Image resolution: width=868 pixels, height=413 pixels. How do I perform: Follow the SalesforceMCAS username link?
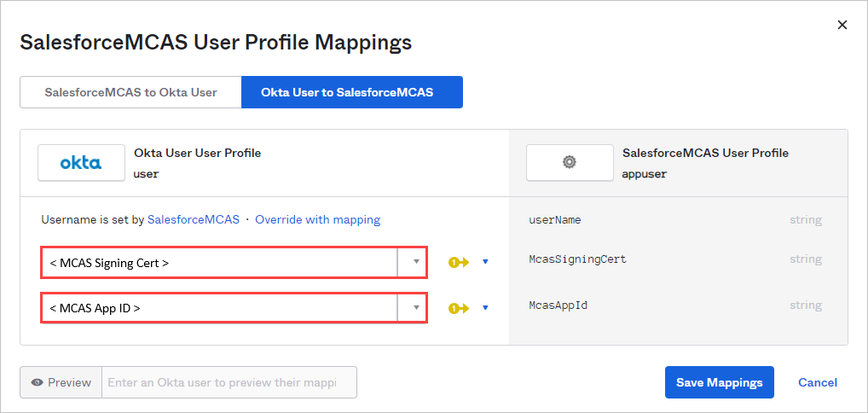[x=194, y=219]
